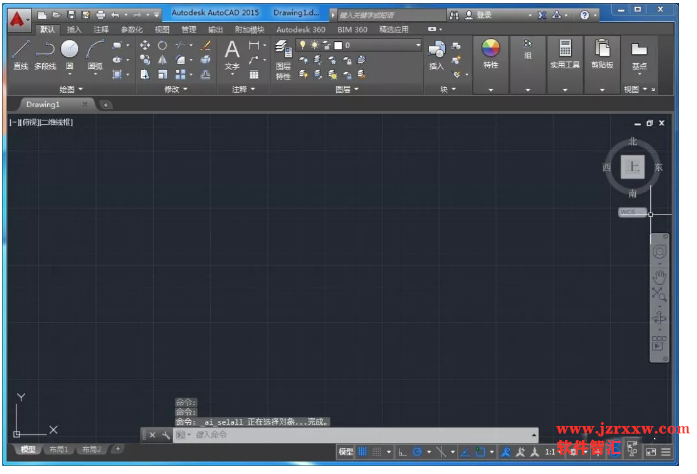This screenshot has height=474, width=697.
Task: Toggle ortho mode in status bar
Action: (402, 452)
